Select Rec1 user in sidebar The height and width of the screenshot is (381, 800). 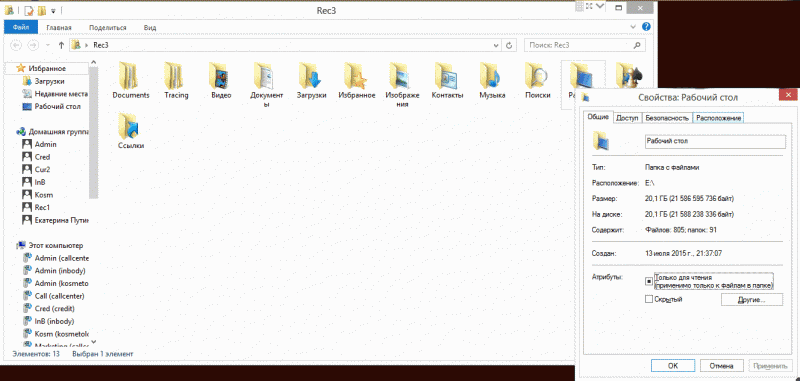[x=37, y=208]
